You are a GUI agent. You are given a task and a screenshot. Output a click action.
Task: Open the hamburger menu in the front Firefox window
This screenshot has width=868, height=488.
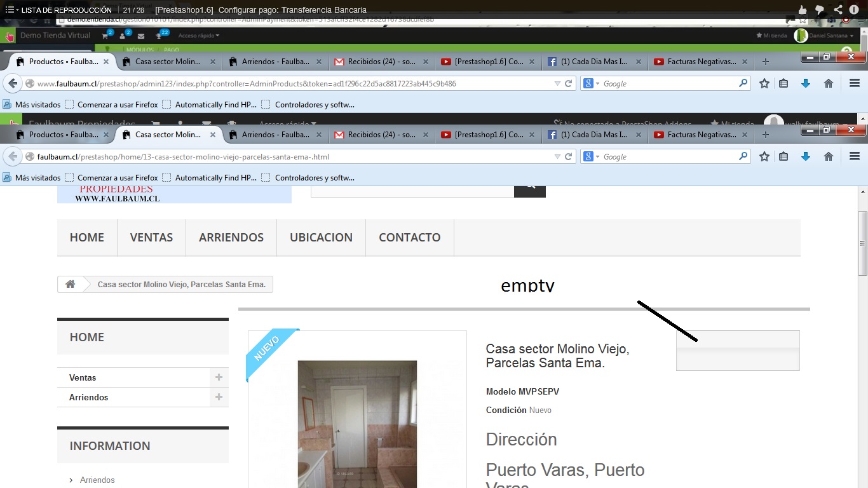[x=855, y=156]
